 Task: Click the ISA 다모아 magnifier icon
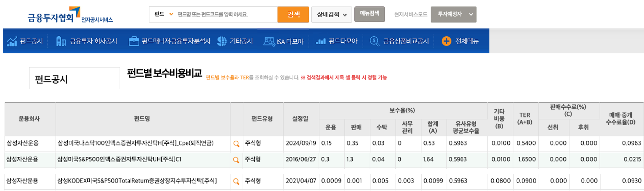(269, 41)
